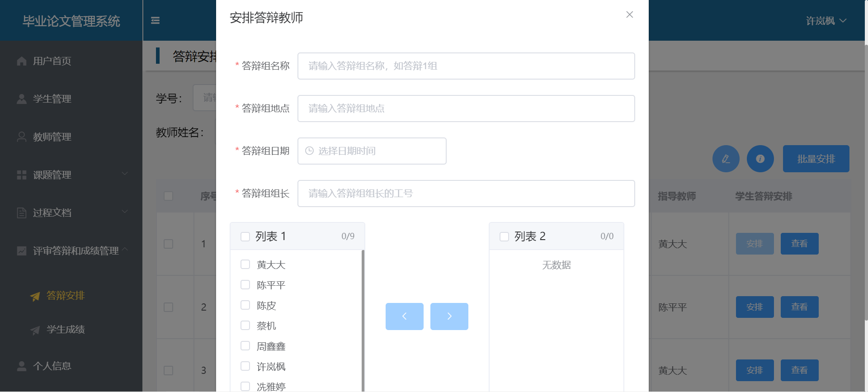Click the user icon beside 教师管理

pos(21,137)
